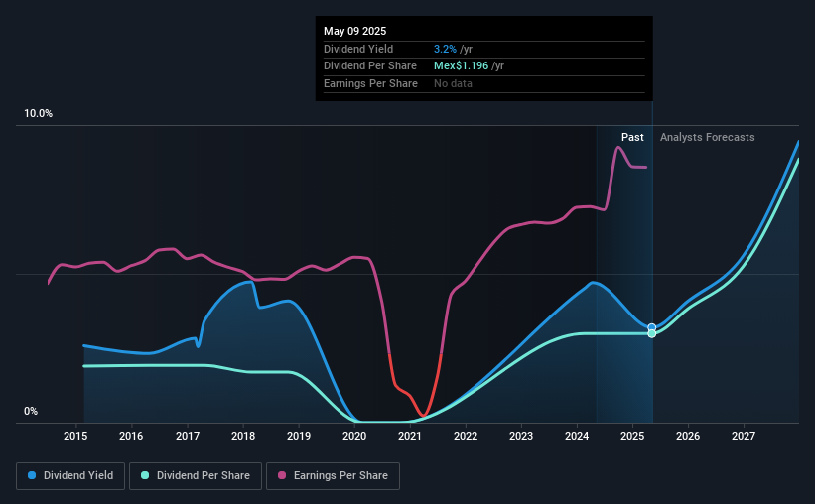The image size is (815, 504).
Task: Click the tooltip Dividend Per Share row label
Action: (370, 66)
